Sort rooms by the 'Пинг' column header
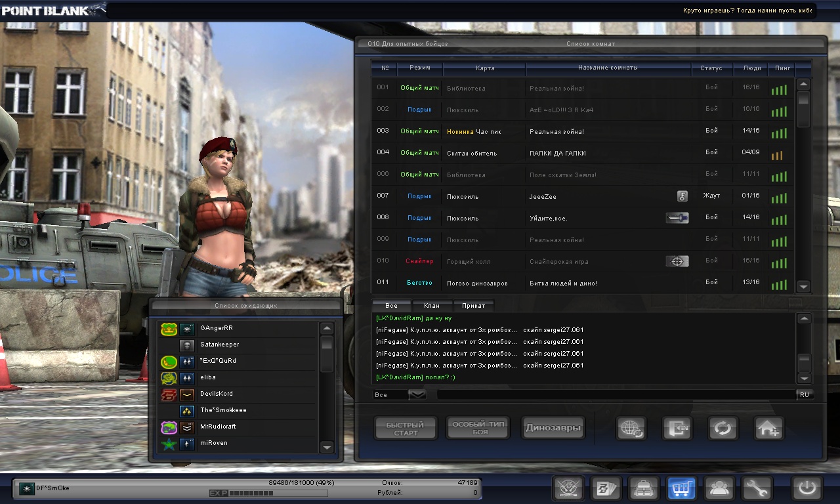This screenshot has width=840, height=504. (x=782, y=68)
